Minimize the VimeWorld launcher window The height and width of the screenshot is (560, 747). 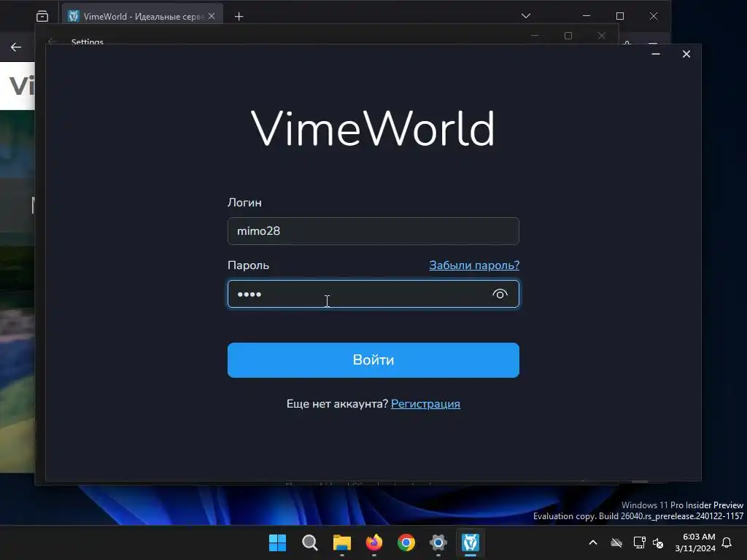(x=656, y=54)
